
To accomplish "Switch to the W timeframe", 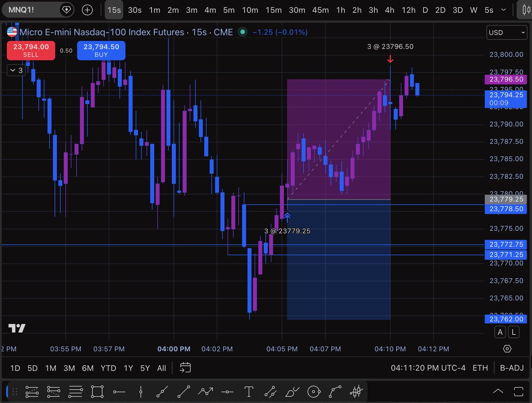I will [x=473, y=10].
